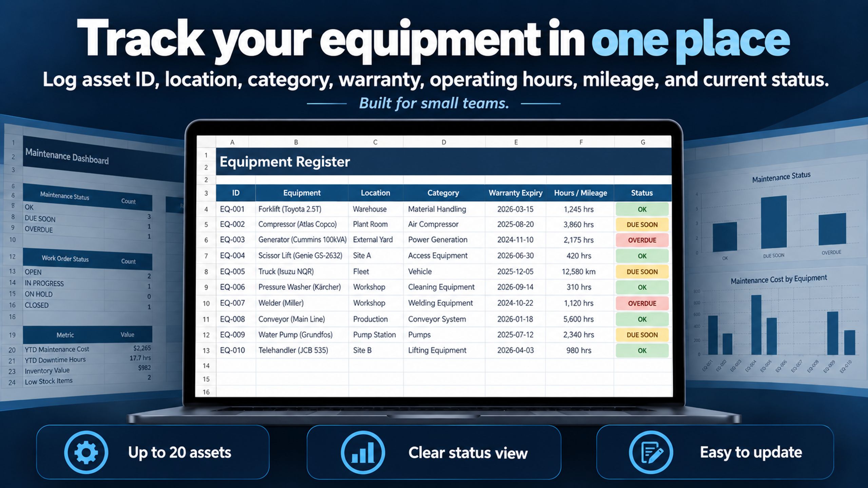Select the 12,580 km mileage cell
The height and width of the screenshot is (488, 868).
580,271
